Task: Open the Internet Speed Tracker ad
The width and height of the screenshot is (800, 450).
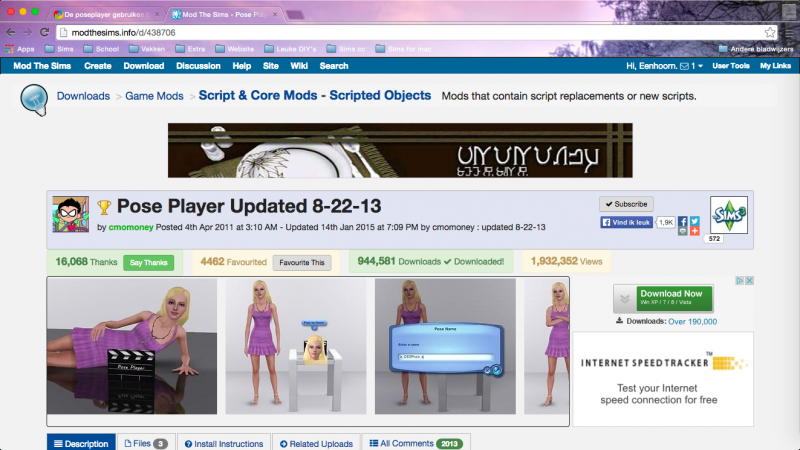Action: point(663,379)
